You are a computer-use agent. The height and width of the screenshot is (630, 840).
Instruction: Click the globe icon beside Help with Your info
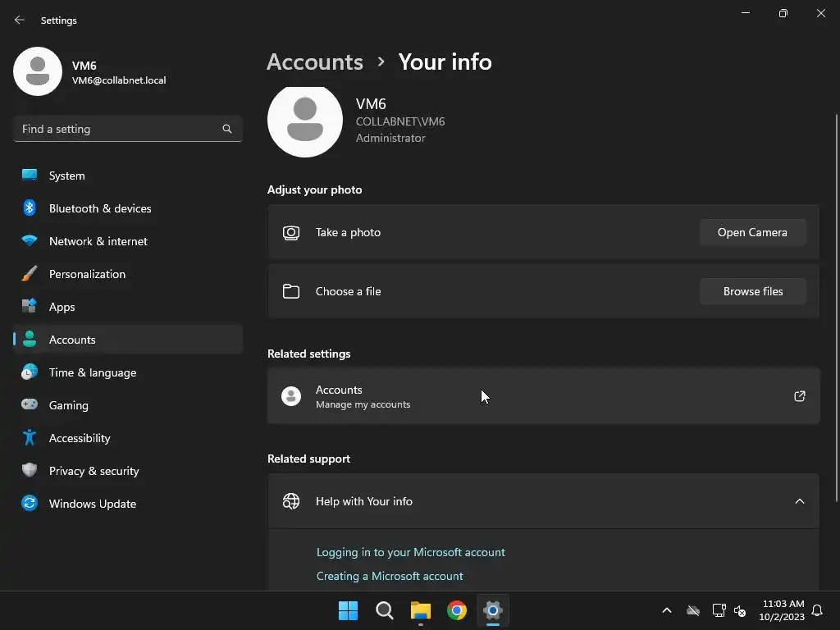click(x=291, y=501)
